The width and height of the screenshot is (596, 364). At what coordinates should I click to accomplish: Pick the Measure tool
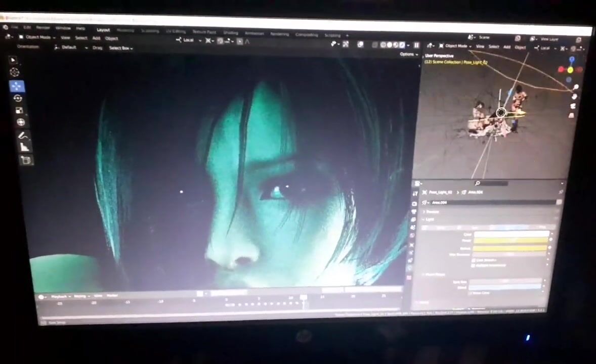tap(24, 147)
